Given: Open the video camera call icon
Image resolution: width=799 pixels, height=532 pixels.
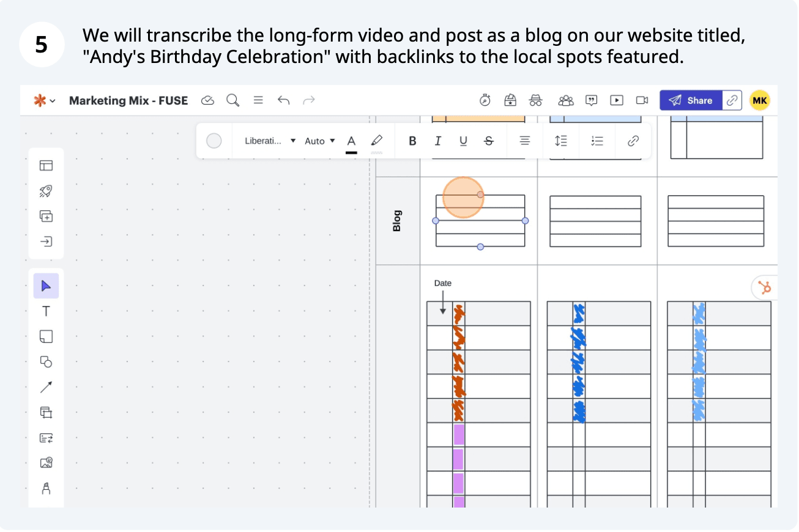Looking at the screenshot, I should (x=642, y=100).
